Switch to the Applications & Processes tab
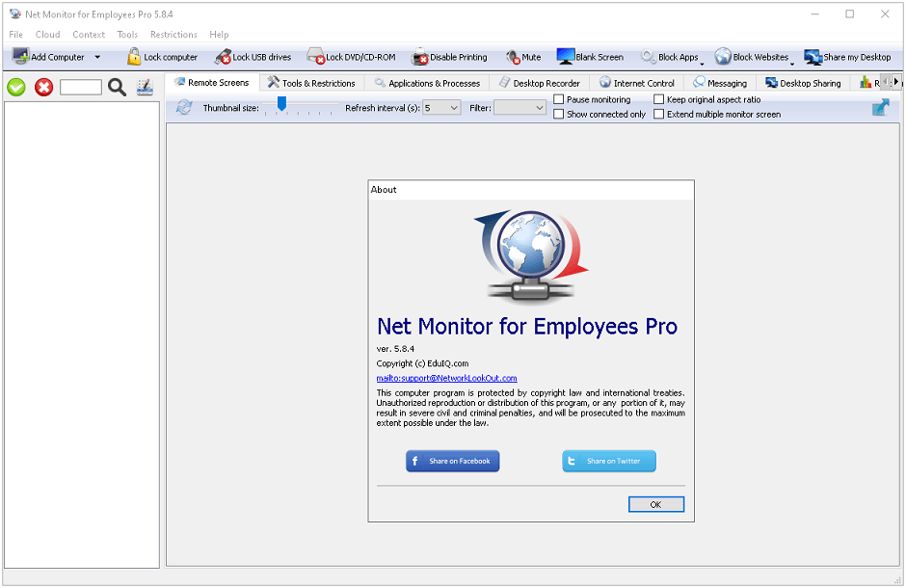The width and height of the screenshot is (906, 588). pos(427,83)
